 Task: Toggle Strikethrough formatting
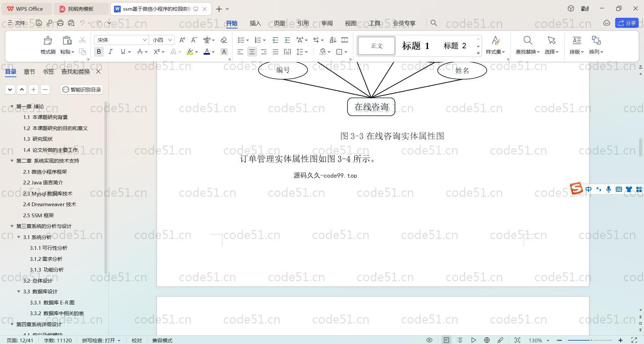[x=140, y=52]
